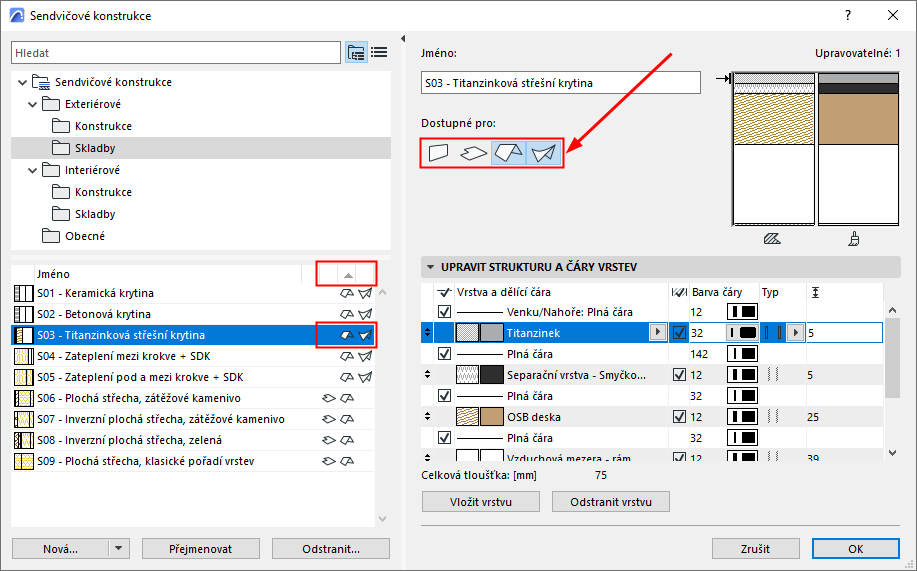Toggle Roof availability icon under Dostupné pro
Image resolution: width=917 pixels, height=571 pixels.
click(x=509, y=153)
